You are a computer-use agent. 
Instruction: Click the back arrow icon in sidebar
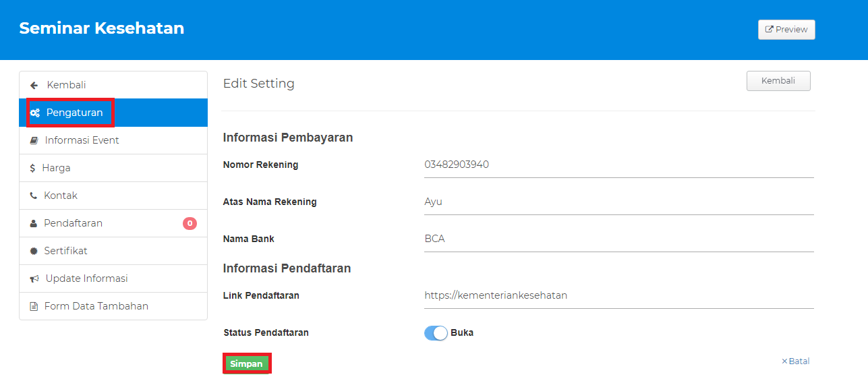click(34, 86)
